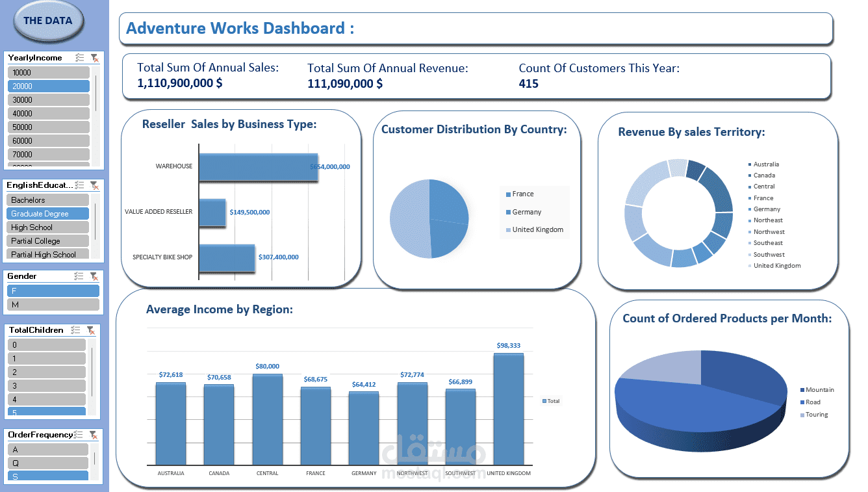Screen dimensions: 868x492
Task: Click the YearlyIncome slicer scrollbar
Action: (97, 115)
